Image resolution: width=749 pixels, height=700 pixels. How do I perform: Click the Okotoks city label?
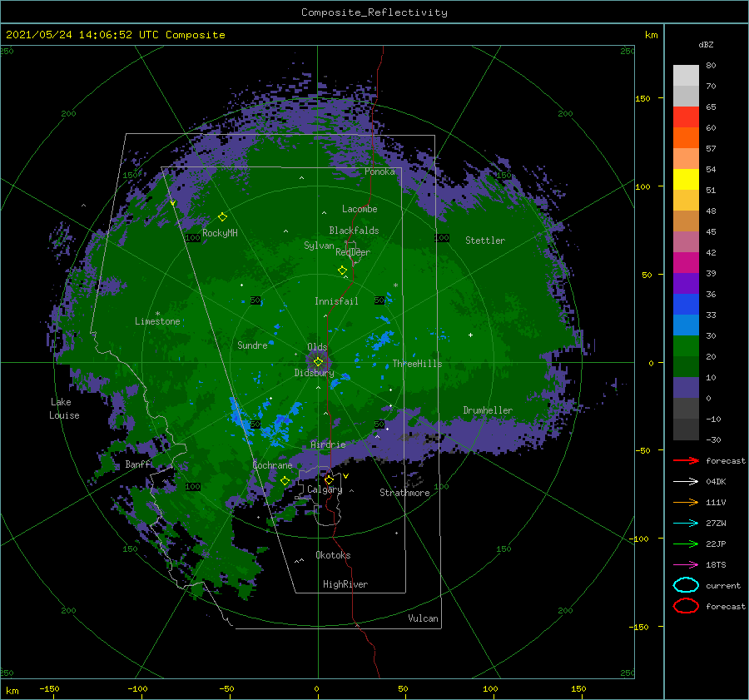point(333,555)
